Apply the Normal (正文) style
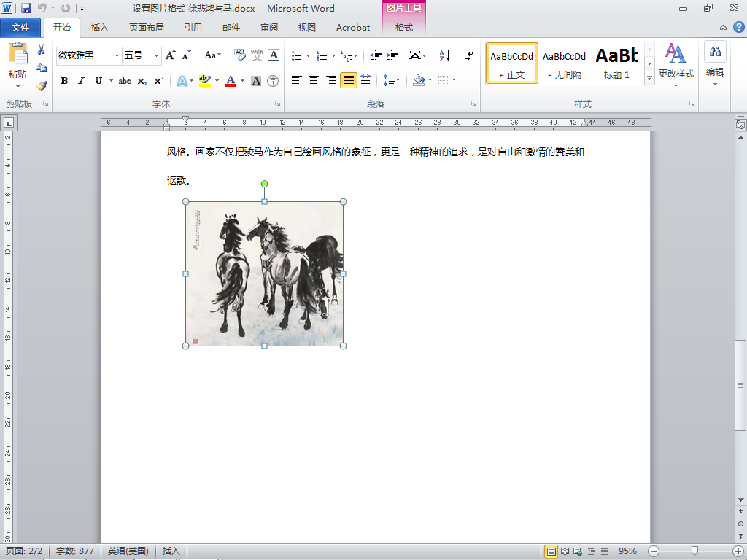Screen dimensions: 747x560 click(x=512, y=63)
